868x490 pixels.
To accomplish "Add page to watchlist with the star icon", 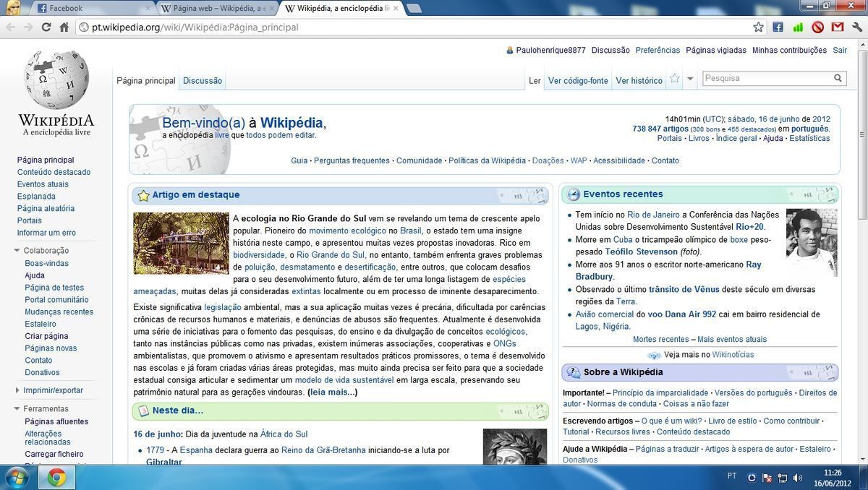I will tap(674, 78).
